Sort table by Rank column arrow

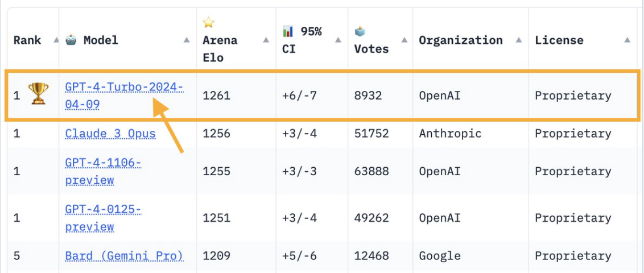(x=56, y=40)
